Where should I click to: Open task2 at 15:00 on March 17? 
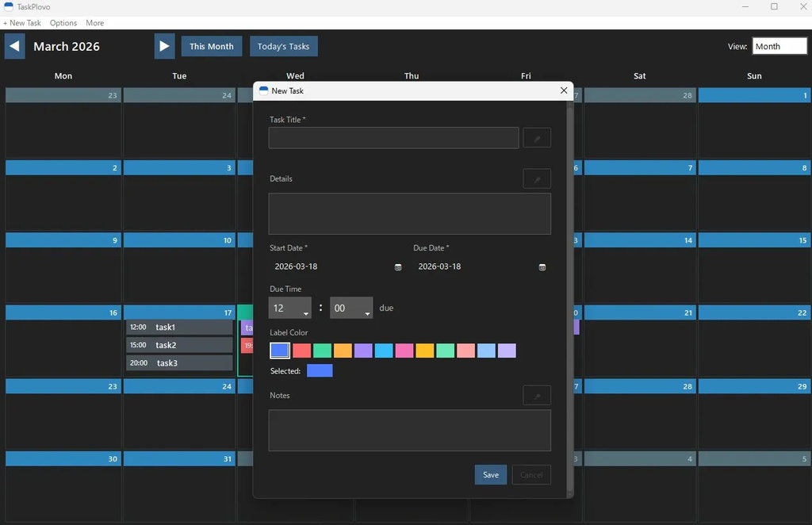point(179,345)
